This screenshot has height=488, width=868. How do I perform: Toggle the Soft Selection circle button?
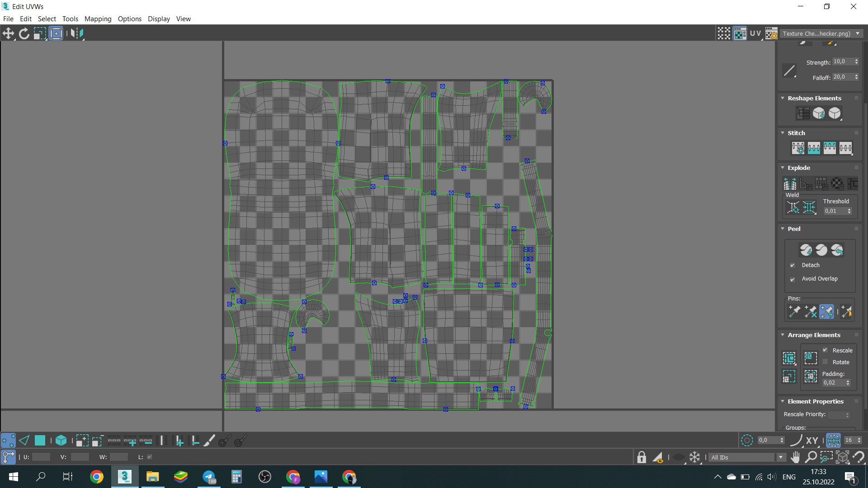[747, 440]
